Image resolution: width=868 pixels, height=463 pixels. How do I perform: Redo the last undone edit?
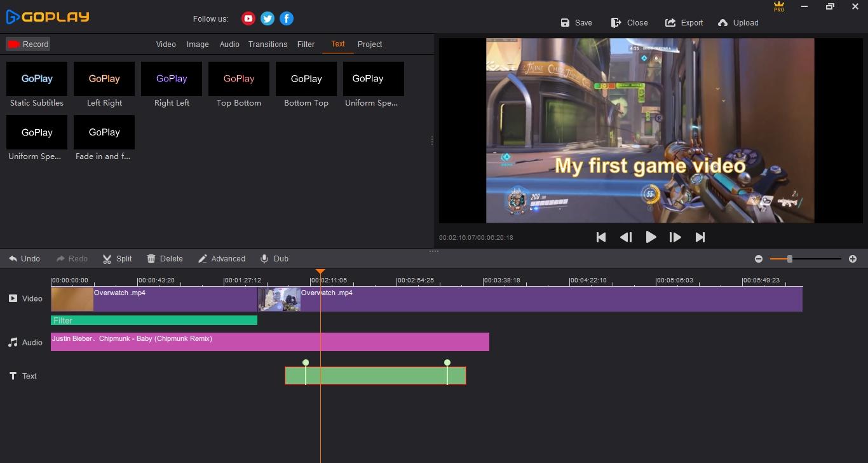coord(72,259)
